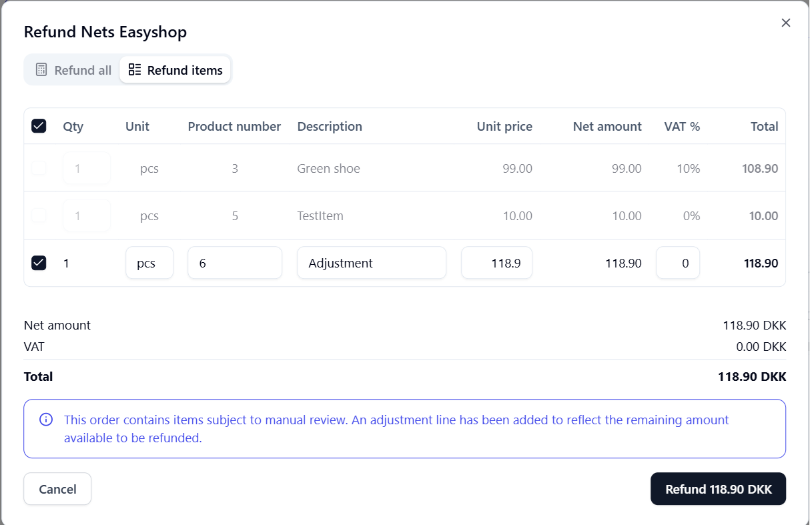Click the 10.00 total in TestItem row

(x=763, y=215)
